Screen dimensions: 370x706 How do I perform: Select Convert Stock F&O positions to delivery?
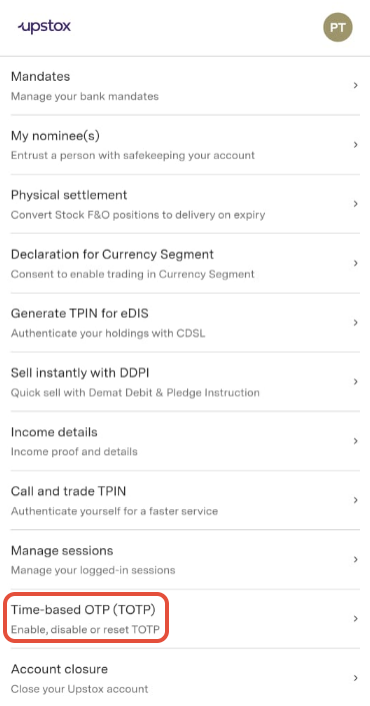pyautogui.click(x=121, y=215)
